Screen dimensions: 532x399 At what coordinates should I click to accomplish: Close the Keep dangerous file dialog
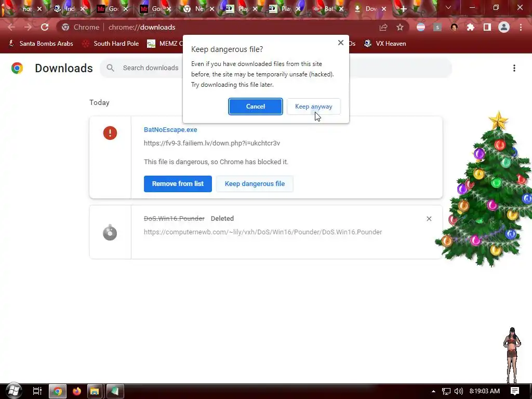341,43
